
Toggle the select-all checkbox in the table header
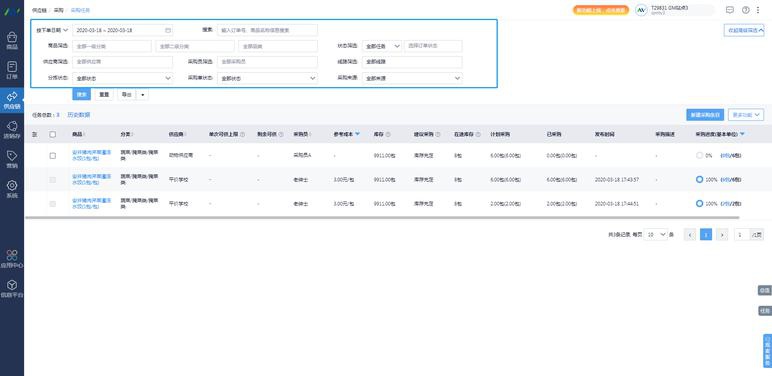pyautogui.click(x=53, y=134)
